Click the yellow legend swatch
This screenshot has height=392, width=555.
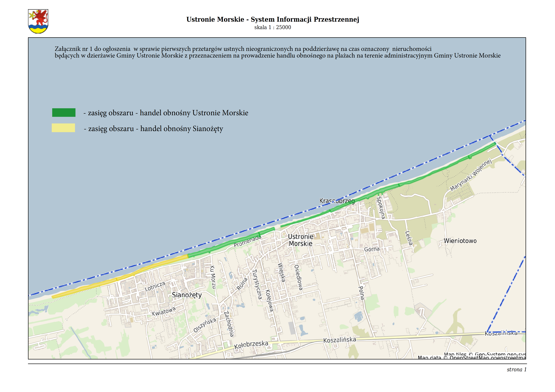point(63,128)
